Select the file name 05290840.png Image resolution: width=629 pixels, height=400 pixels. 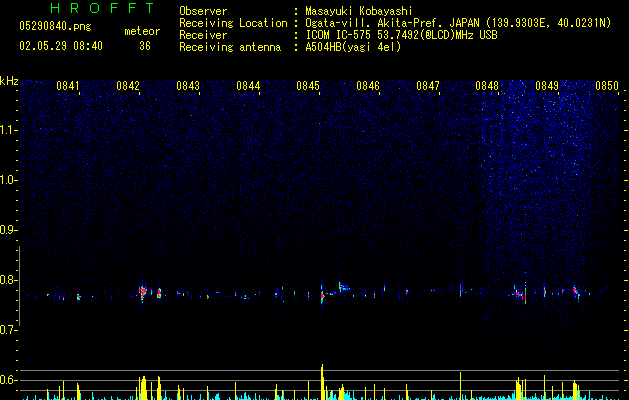pos(55,26)
